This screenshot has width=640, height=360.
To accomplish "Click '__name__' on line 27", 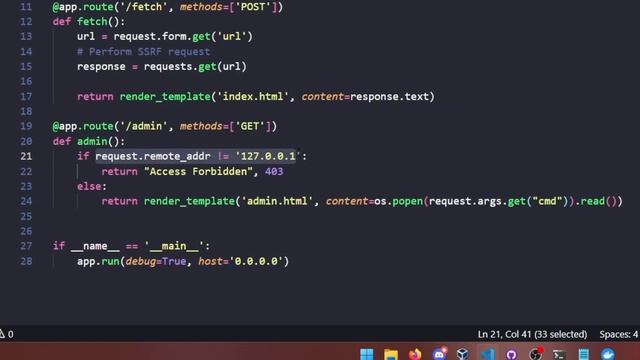I will 95,246.
